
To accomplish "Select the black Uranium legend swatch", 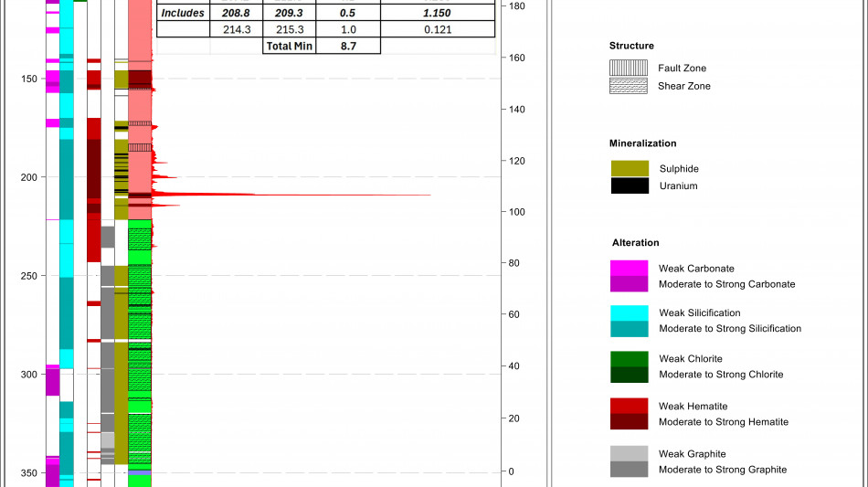I will 629,185.
